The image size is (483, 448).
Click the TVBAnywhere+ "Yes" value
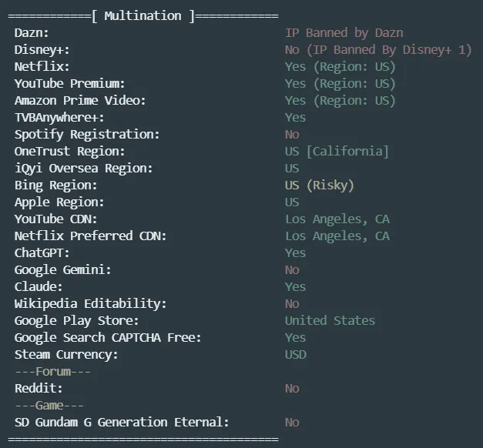[295, 118]
